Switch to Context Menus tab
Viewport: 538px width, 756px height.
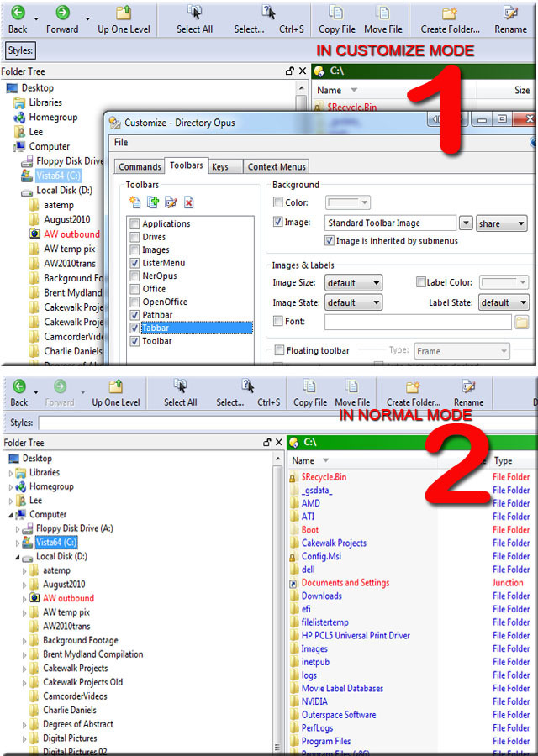click(277, 166)
